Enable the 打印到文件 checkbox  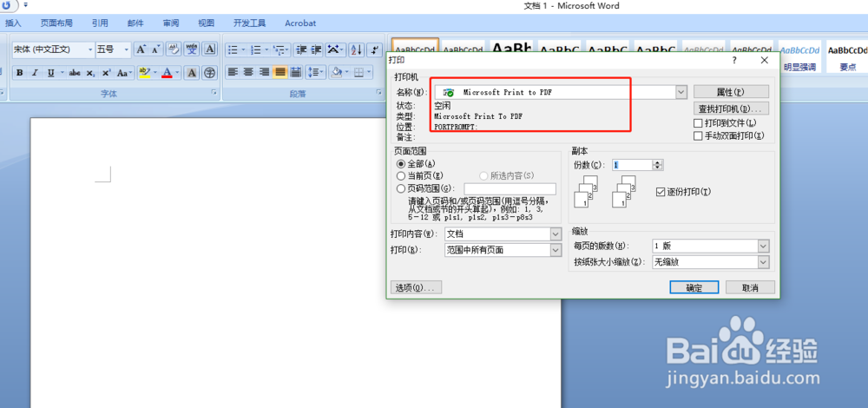tap(698, 123)
